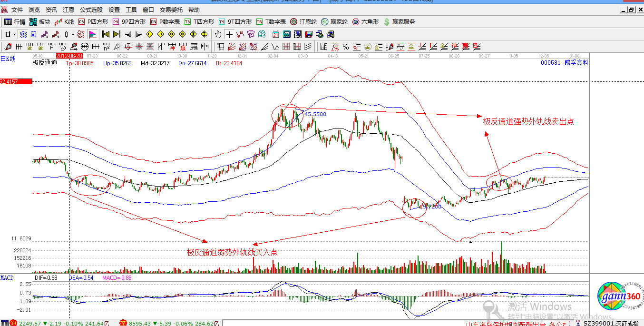Select the hand pan tool
This screenshot has height=326, width=644.
(x=218, y=34)
